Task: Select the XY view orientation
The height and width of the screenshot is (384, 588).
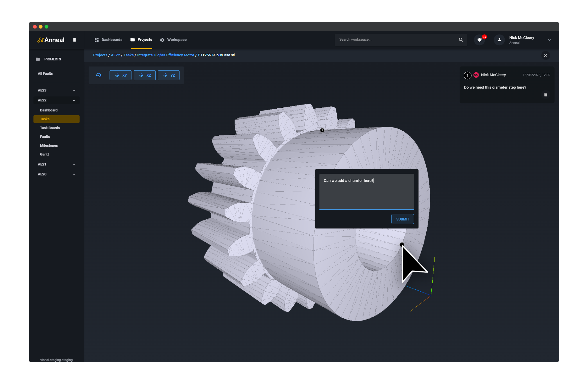Action: [x=120, y=75]
